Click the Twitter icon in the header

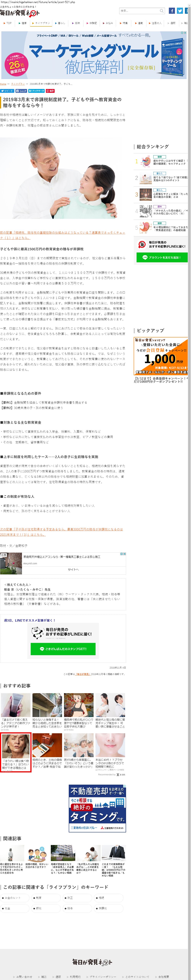[180, 11]
